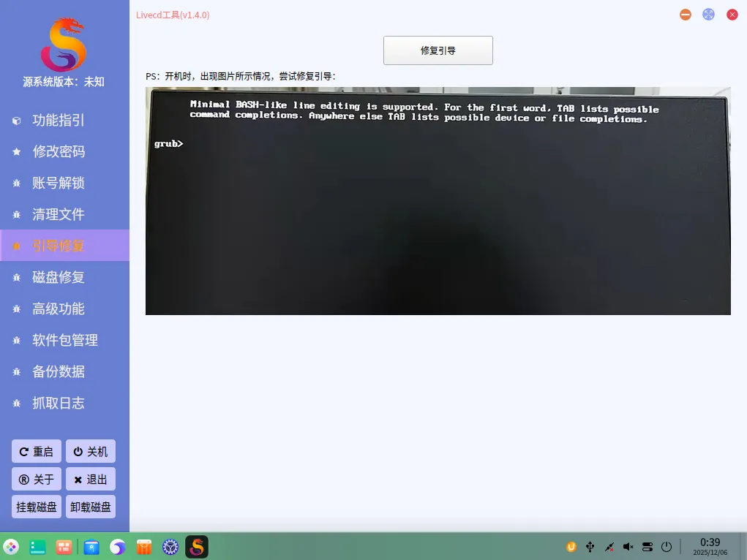
Task: Click the clock and date in tray
Action: tap(709, 546)
